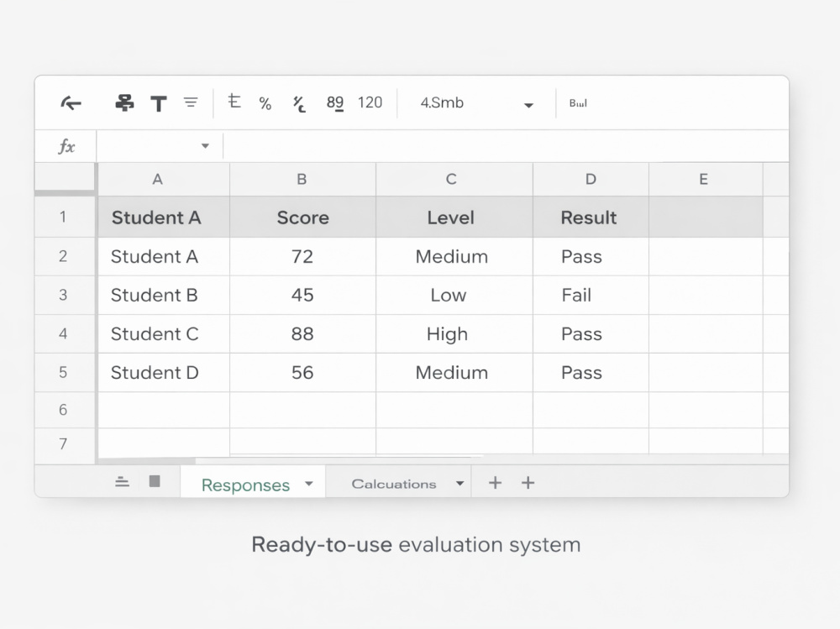Open the Calcuations tab dropdown arrow
This screenshot has height=629, width=840.
pos(459,483)
